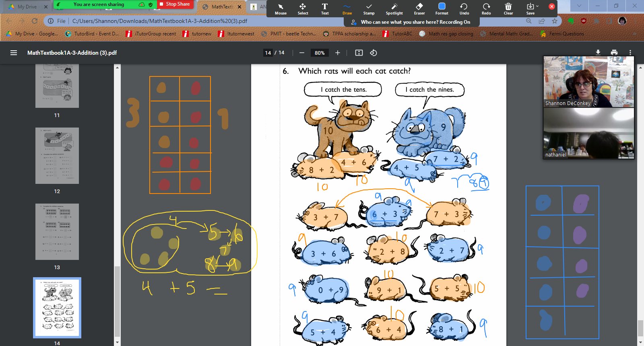Viewport: 644px width, 346px height.
Task: Open page 11 thumbnail
Action: [x=57, y=86]
